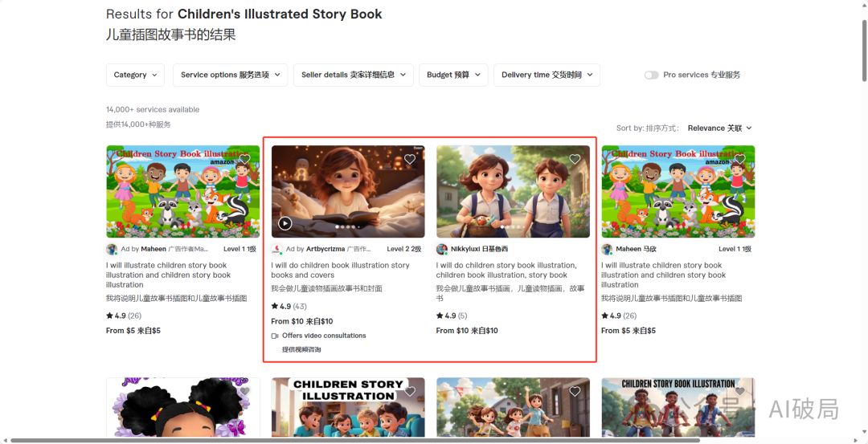
Task: Open Seller details filter dropdown
Action: click(353, 75)
